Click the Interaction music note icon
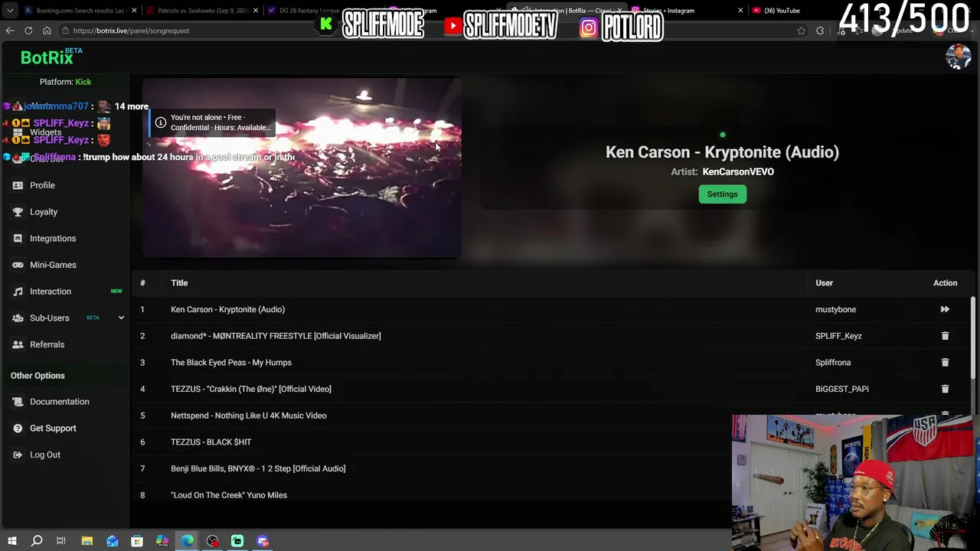980x551 pixels. tap(18, 292)
